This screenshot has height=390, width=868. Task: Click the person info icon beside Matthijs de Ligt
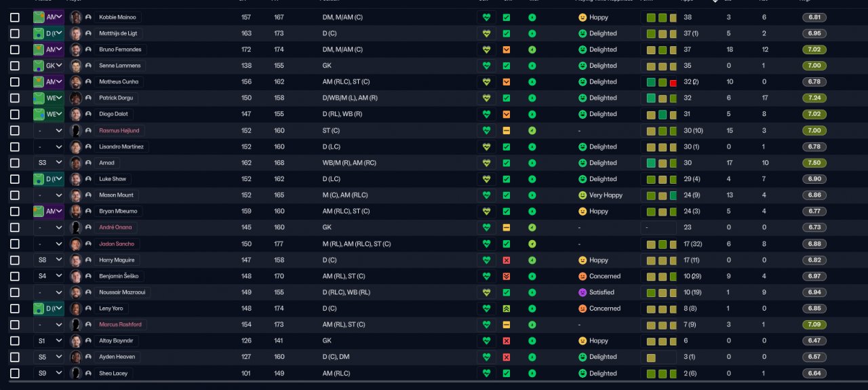(x=88, y=33)
